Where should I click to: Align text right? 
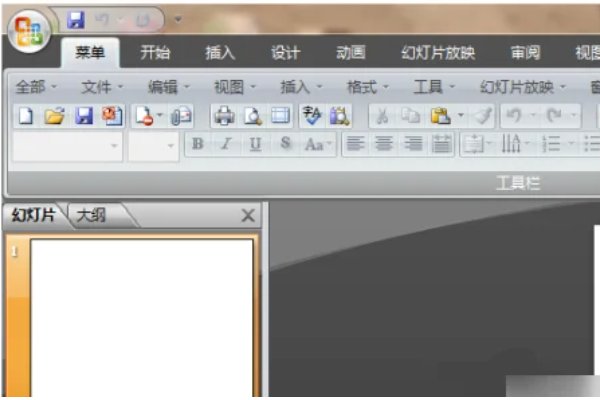[413, 144]
